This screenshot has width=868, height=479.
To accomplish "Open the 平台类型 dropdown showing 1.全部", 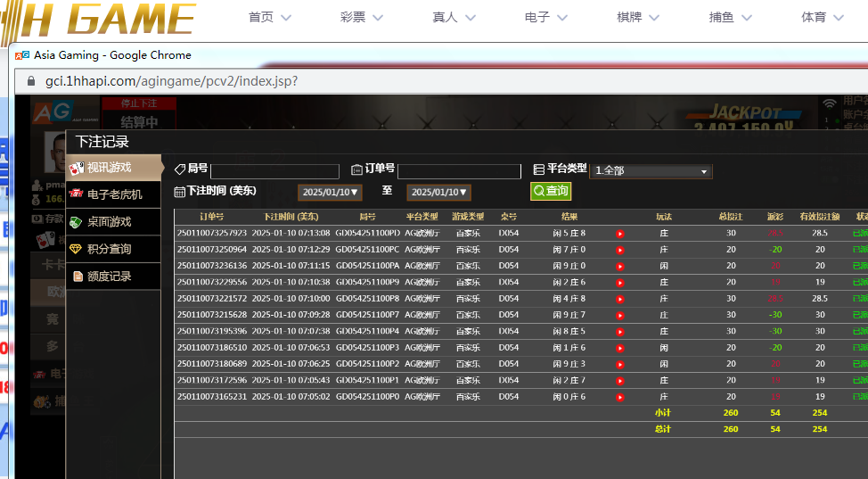I will tap(651, 171).
